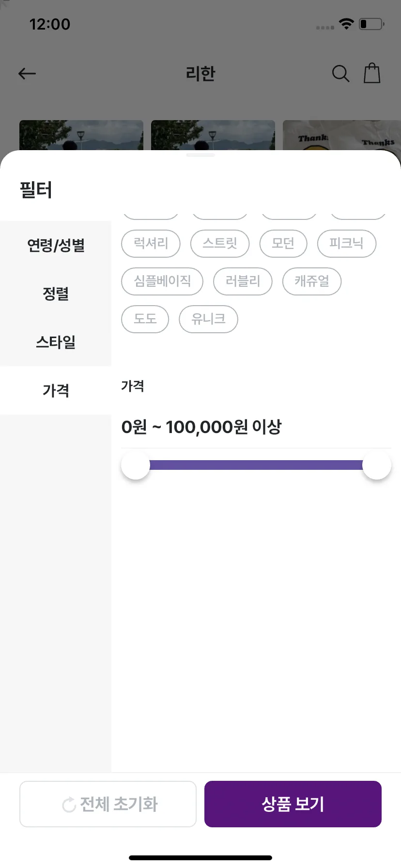This screenshot has width=401, height=868.
Task: Switch to the 가격 tab
Action: point(56,390)
